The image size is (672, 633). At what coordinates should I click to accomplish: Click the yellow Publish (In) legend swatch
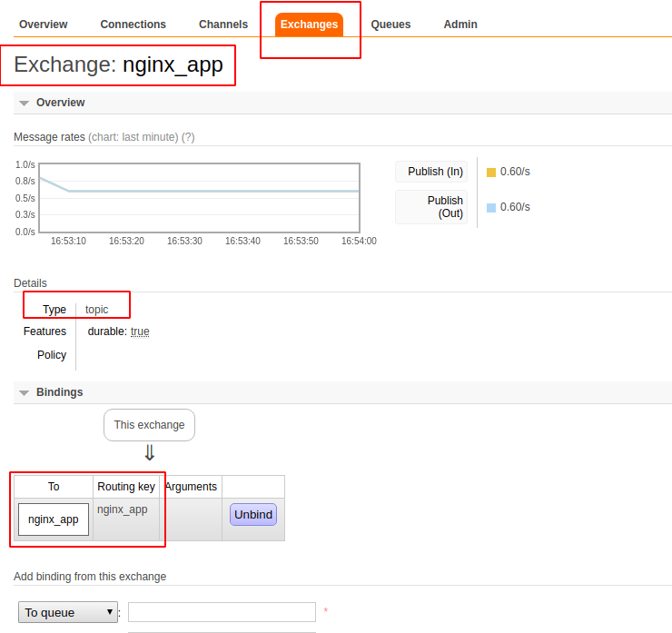491,173
